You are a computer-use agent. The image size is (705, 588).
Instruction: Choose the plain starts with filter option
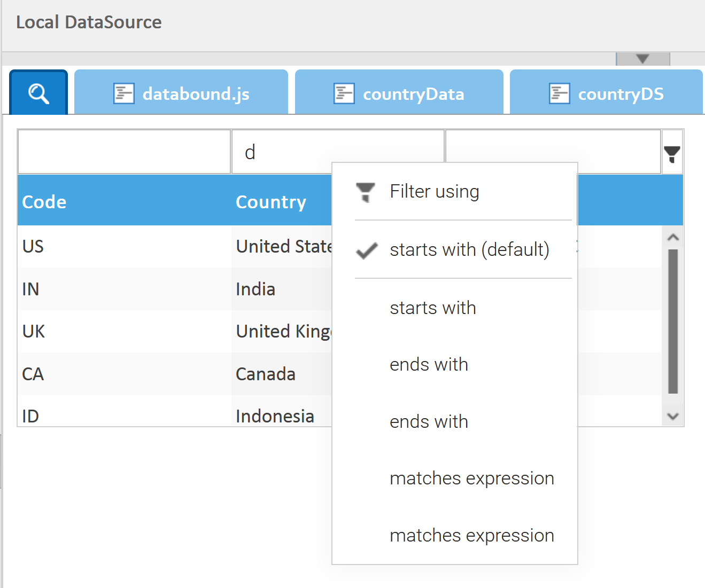pos(432,308)
